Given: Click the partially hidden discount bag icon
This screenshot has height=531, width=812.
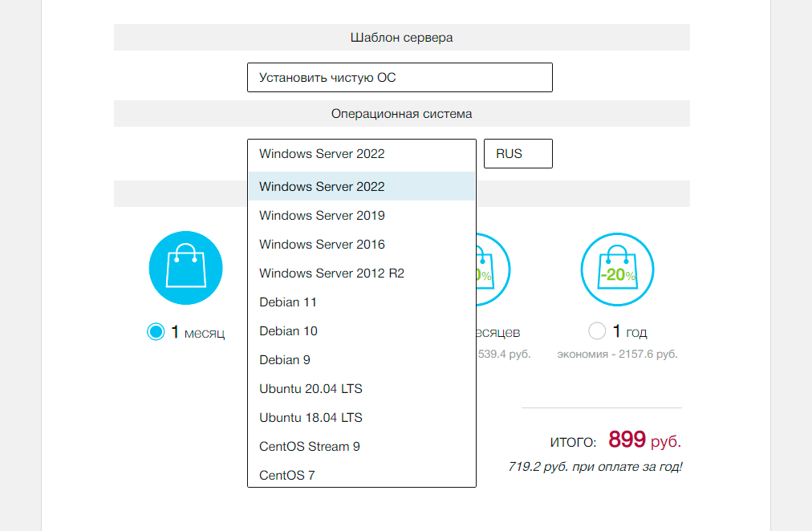Looking at the screenshot, I should [493, 270].
